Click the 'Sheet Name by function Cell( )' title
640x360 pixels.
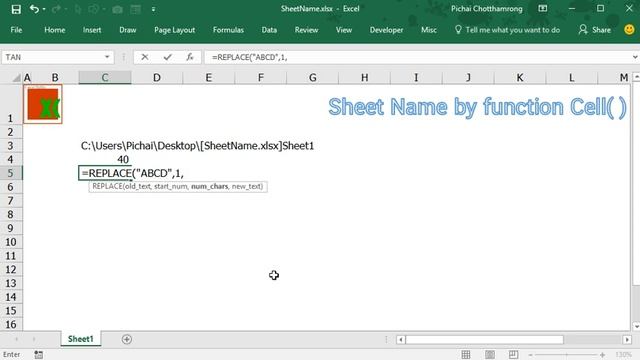point(477,107)
